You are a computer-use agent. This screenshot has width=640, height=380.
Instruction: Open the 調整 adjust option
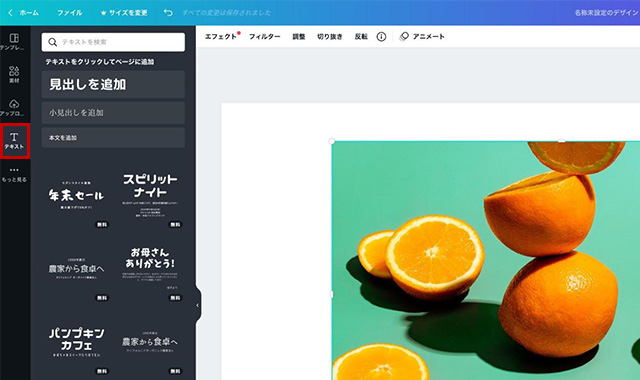pos(299,37)
